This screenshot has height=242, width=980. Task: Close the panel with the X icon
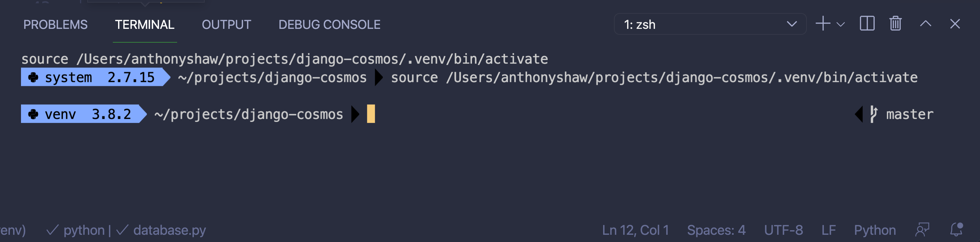pyautogui.click(x=955, y=24)
